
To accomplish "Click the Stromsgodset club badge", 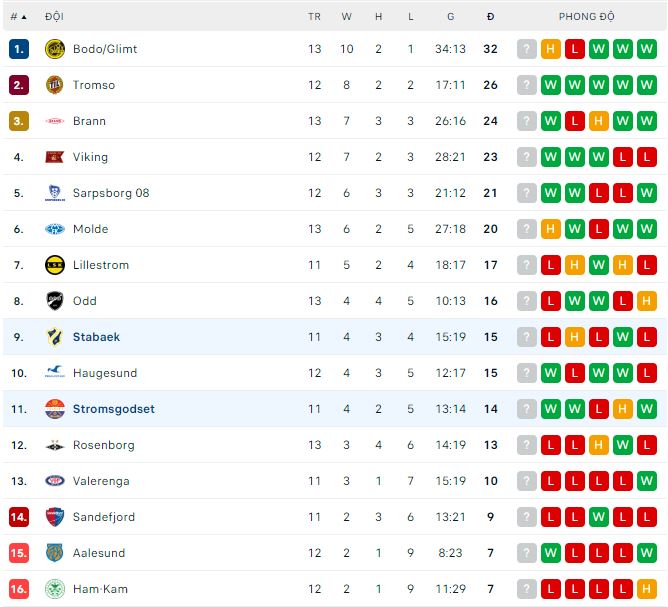I will [x=54, y=409].
